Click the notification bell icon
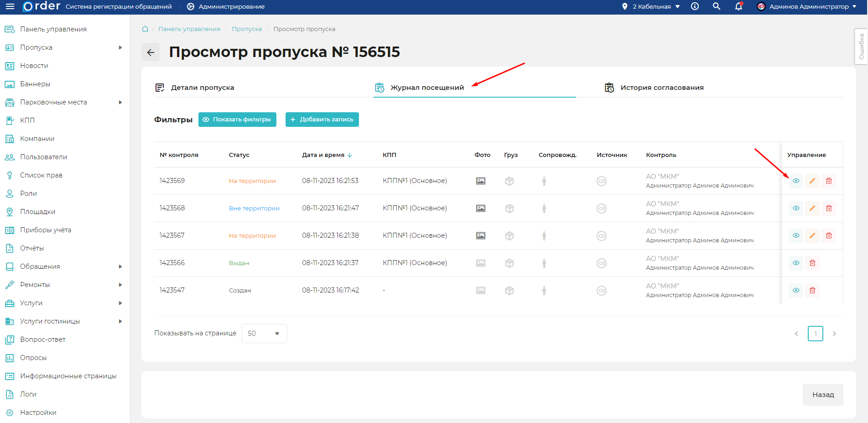The height and width of the screenshot is (423, 868). [738, 6]
